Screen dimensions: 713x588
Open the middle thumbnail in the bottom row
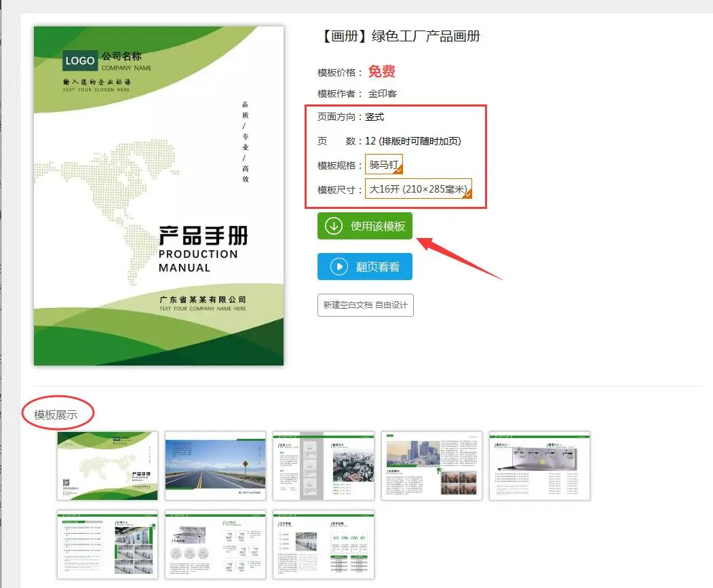pos(215,545)
